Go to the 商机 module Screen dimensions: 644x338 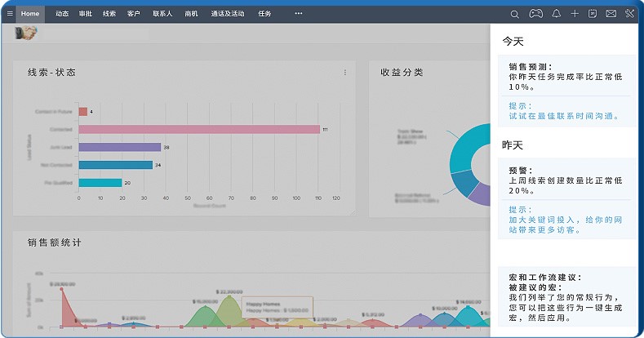click(x=191, y=14)
